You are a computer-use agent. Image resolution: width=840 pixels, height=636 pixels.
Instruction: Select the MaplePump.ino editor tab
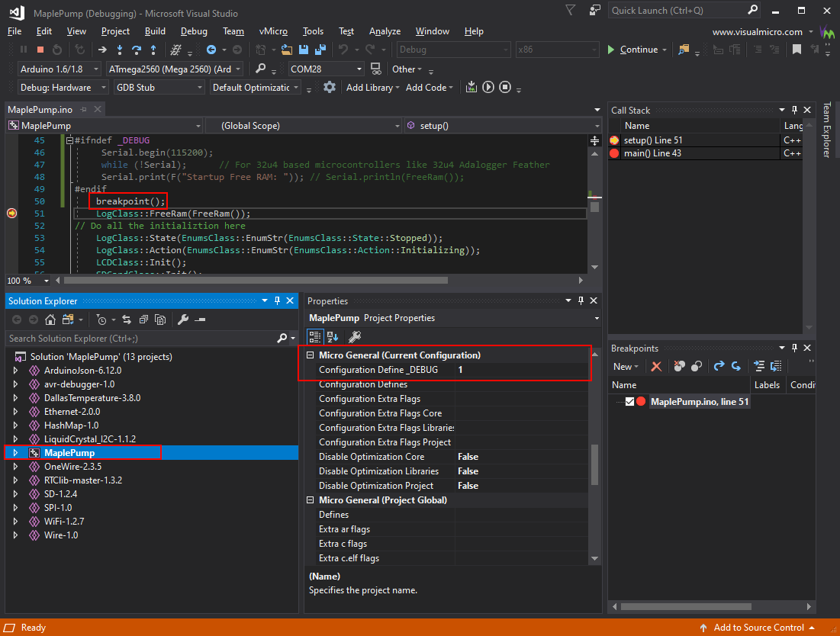coord(40,109)
